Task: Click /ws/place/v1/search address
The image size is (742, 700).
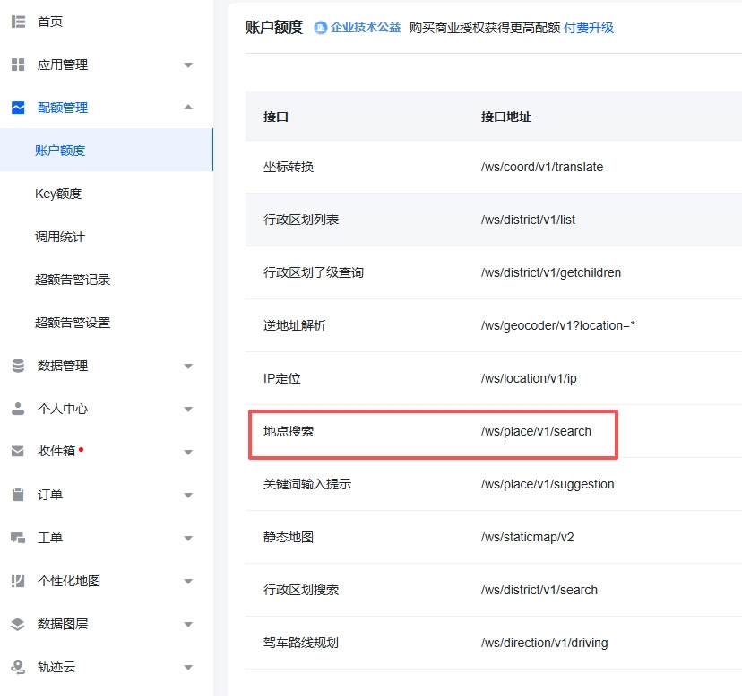Action: pos(536,431)
